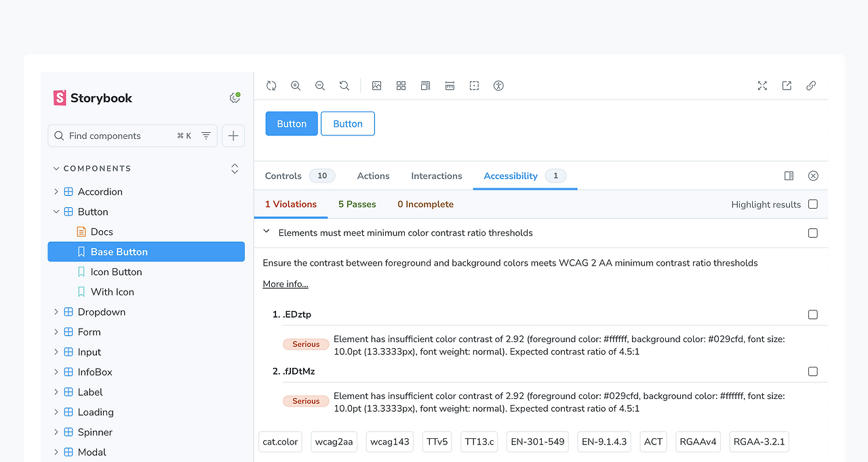
Task: Click the EN-301-549 tag
Action: coord(538,442)
